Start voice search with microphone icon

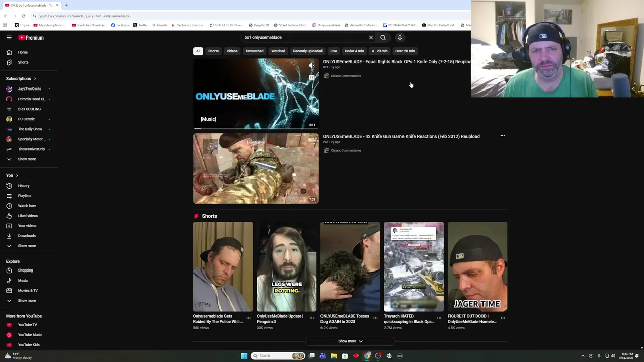[x=400, y=37]
